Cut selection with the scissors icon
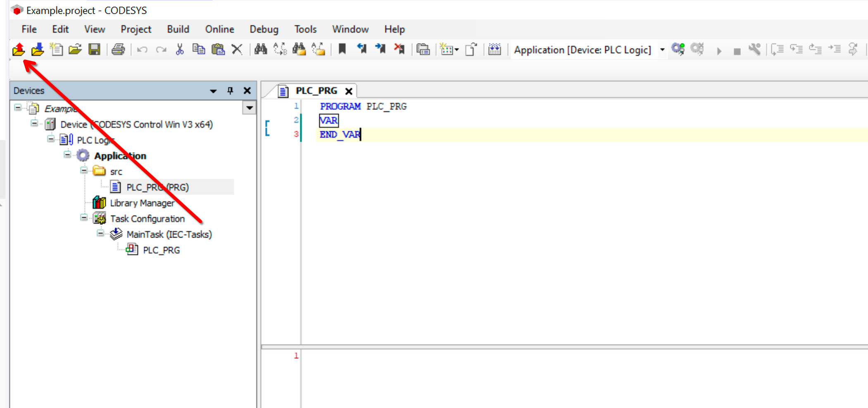The width and height of the screenshot is (868, 408). pos(180,50)
